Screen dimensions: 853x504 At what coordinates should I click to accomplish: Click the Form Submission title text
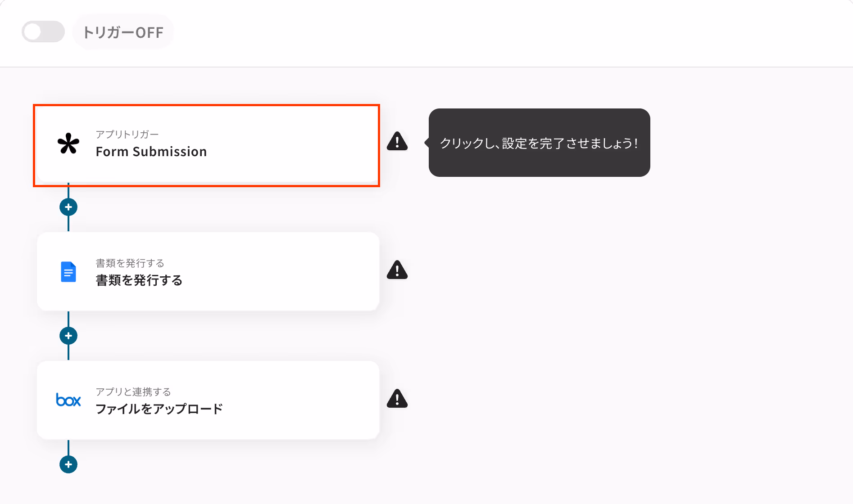pos(151,152)
